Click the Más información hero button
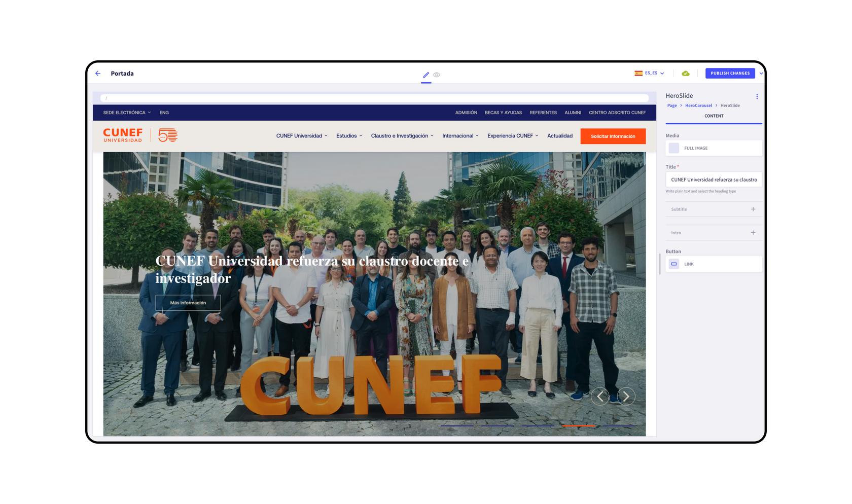This screenshot has width=852, height=504. click(188, 303)
